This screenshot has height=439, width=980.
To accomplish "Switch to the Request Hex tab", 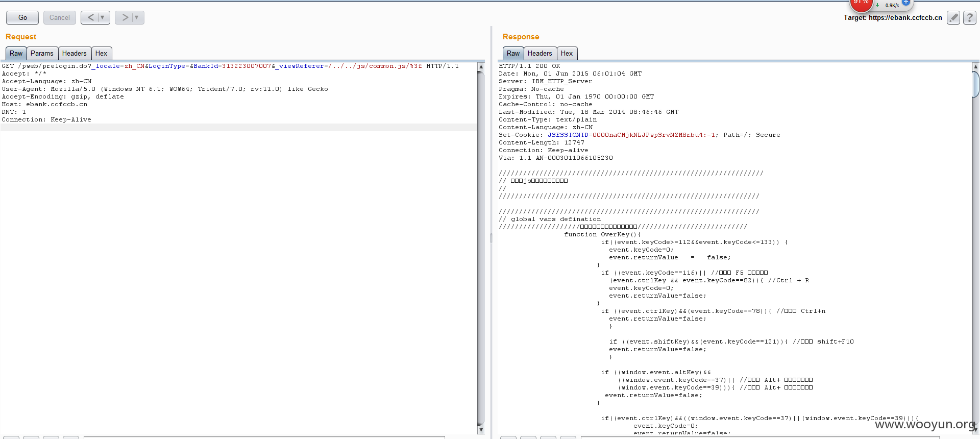I will coord(102,54).
